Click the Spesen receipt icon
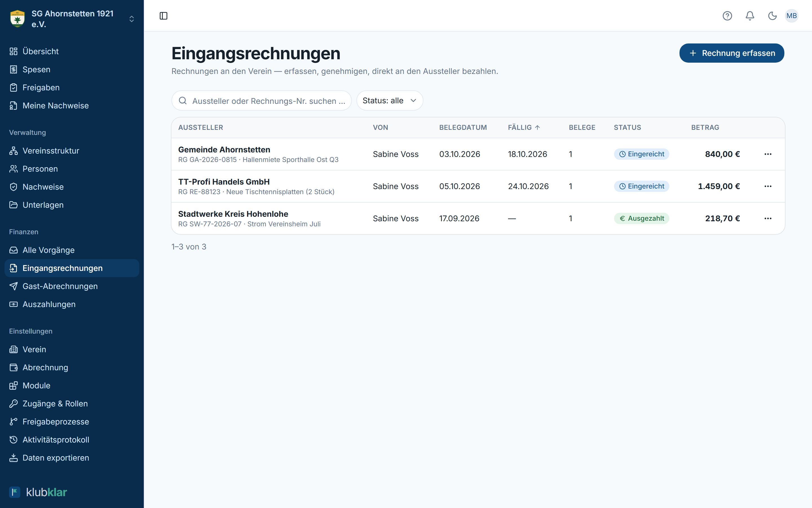 click(x=14, y=69)
